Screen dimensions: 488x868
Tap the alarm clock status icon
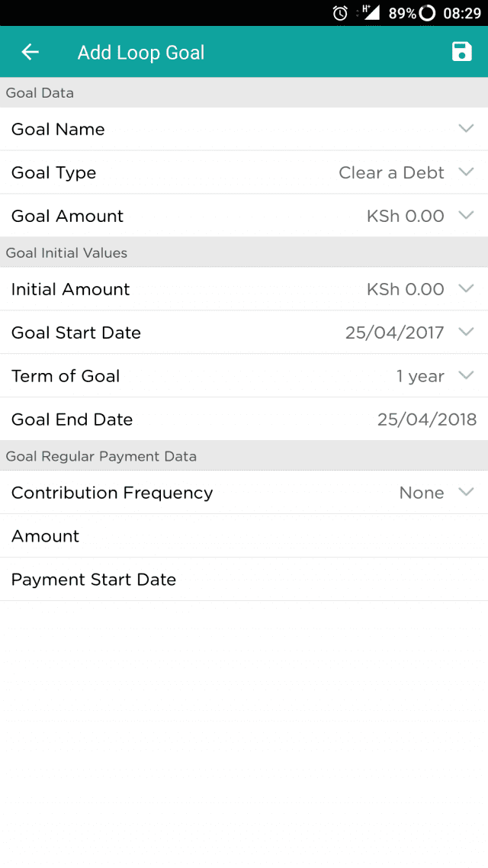(x=340, y=13)
